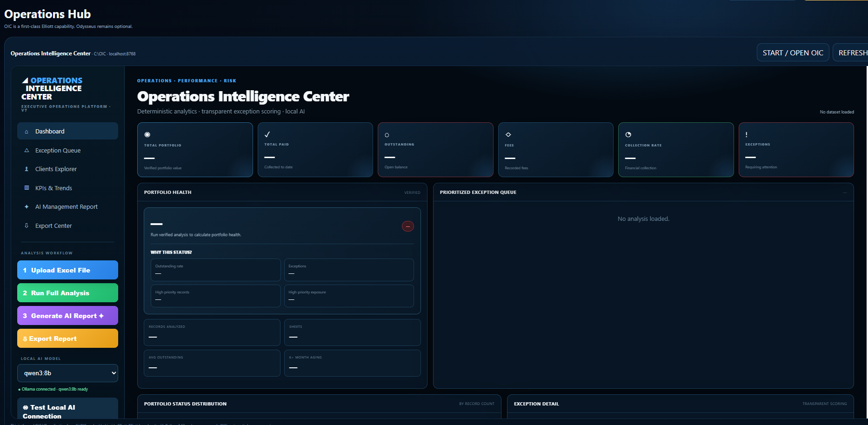
Task: Click the Exceptions card exclamation icon
Action: [x=747, y=134]
